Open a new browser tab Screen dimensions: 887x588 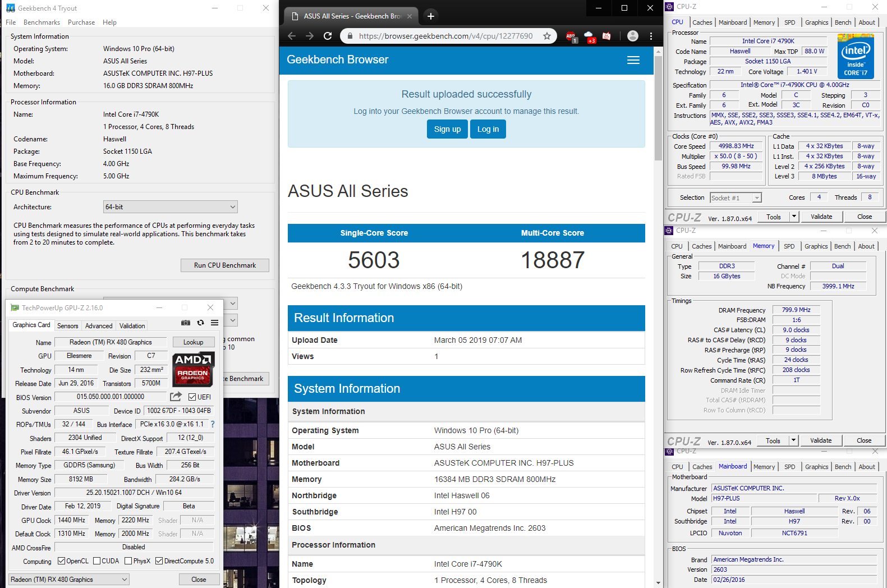pyautogui.click(x=431, y=16)
